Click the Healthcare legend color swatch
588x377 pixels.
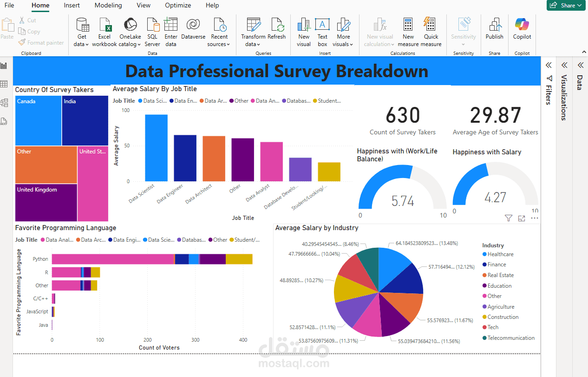(x=484, y=254)
